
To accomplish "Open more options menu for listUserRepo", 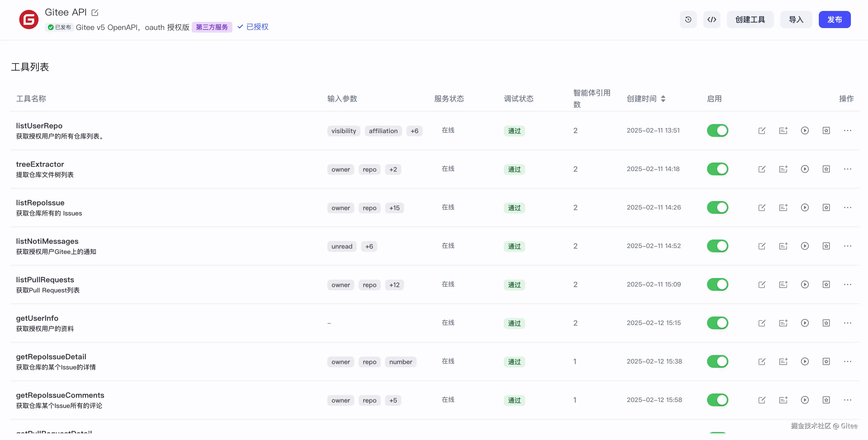I will pos(847,130).
